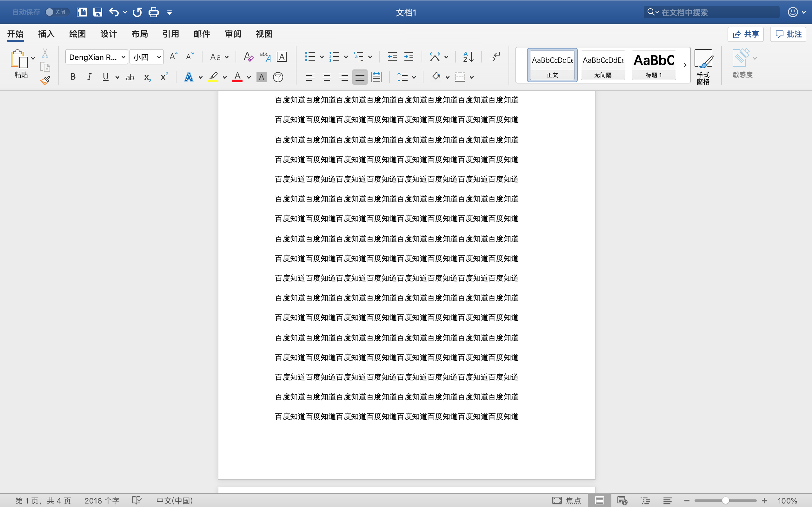This screenshot has height=507, width=812.
Task: Expand the borders dropdown arrow
Action: 471,77
